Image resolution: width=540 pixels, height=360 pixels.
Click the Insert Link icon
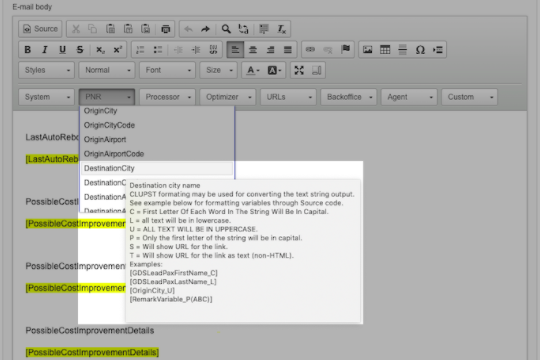point(310,50)
